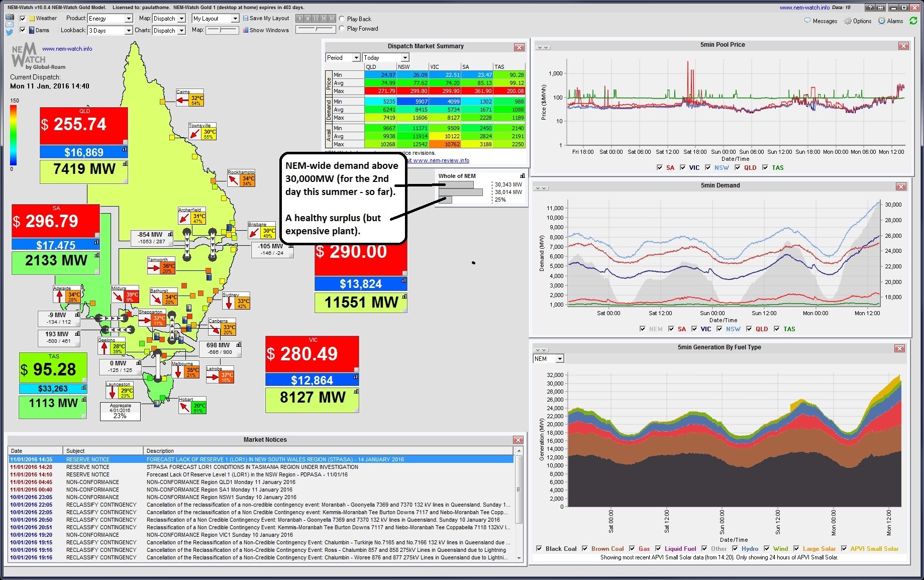Click the camera snapshot icon top-left
The height and width of the screenshot is (580, 924).
coord(9,17)
